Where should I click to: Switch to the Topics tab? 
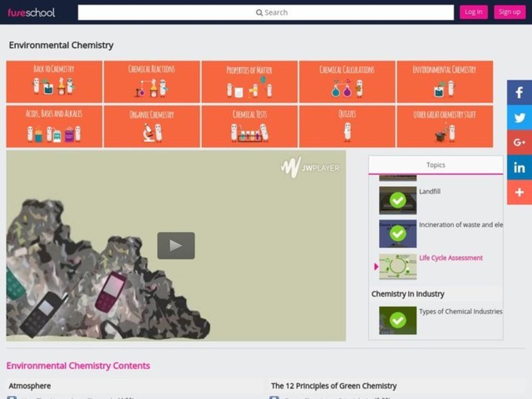click(436, 164)
